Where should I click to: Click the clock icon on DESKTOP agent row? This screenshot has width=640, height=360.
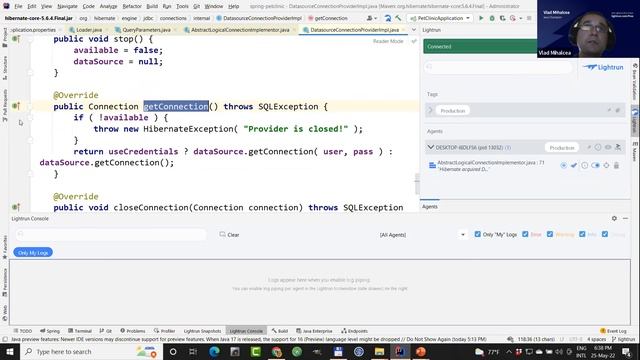coord(598,147)
